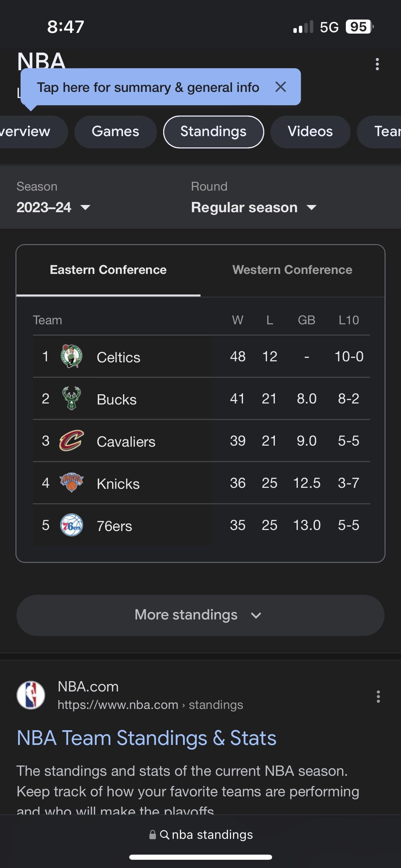Select the Standings pill tab
The width and height of the screenshot is (401, 868).
214,132
